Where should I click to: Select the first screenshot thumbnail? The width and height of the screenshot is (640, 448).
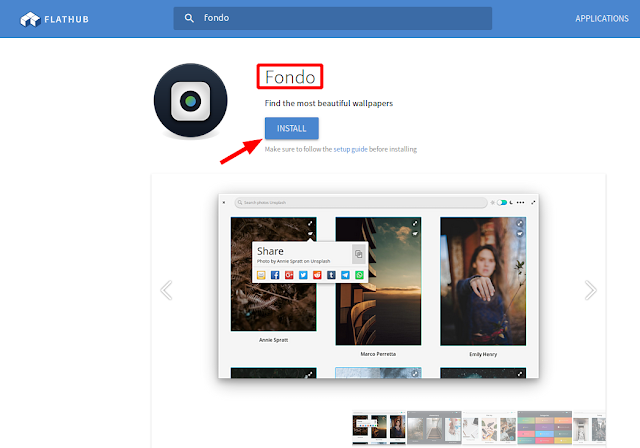click(379, 427)
